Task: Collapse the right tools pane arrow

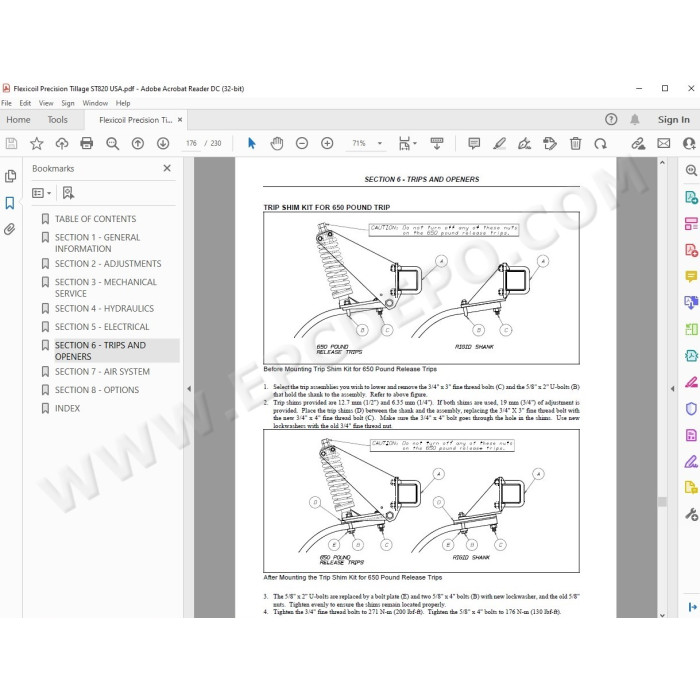Action: tap(672, 389)
